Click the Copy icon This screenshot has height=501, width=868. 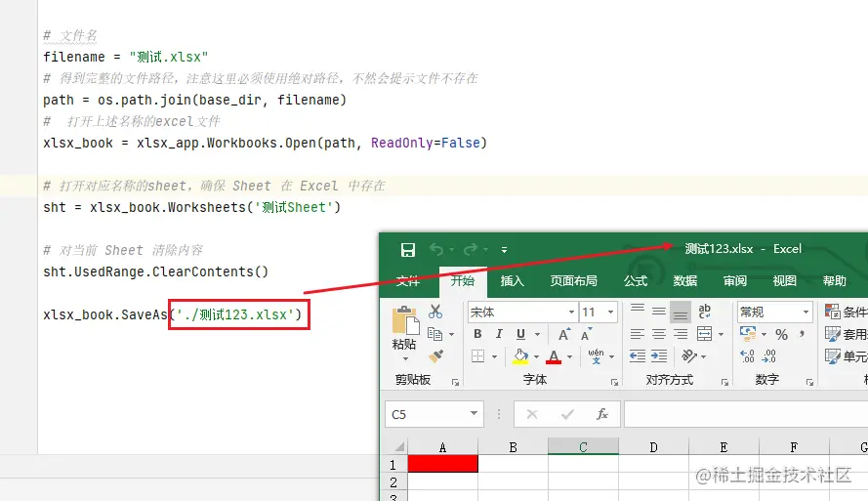click(x=435, y=334)
